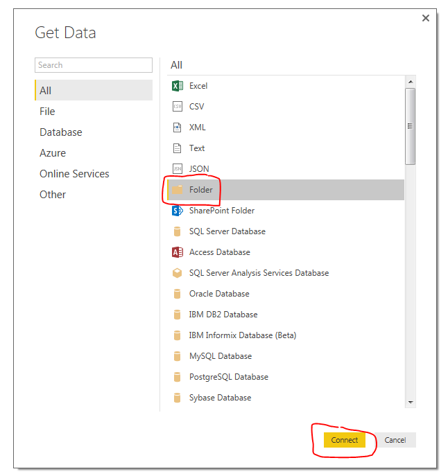Click the IBM Informix Database icon
The height and width of the screenshot is (476, 448).
178,335
